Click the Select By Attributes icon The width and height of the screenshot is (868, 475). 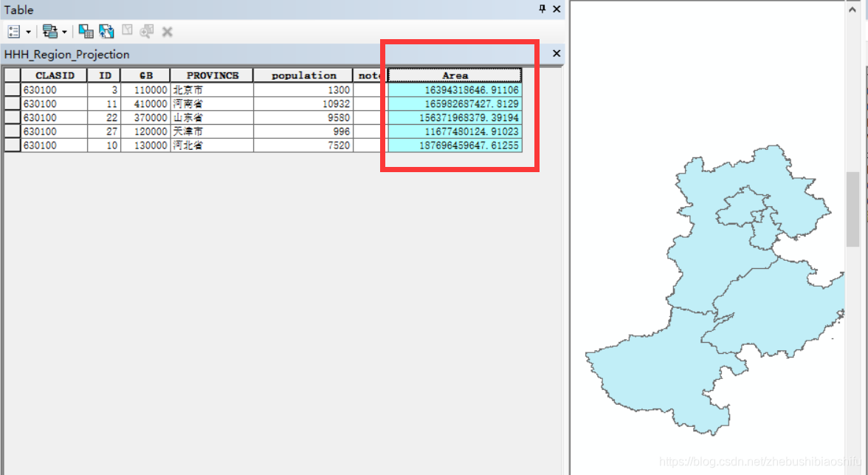[86, 32]
